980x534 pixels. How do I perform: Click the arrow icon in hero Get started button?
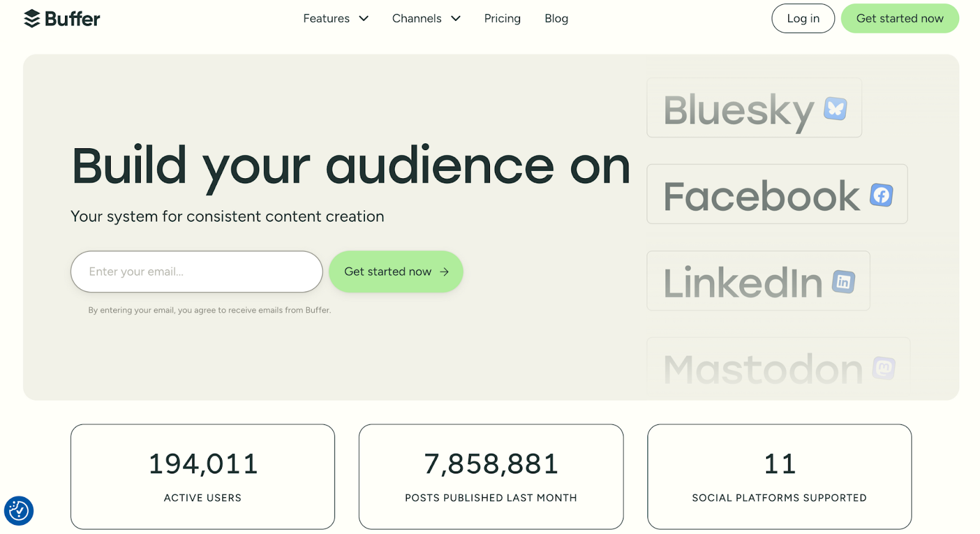[445, 271]
